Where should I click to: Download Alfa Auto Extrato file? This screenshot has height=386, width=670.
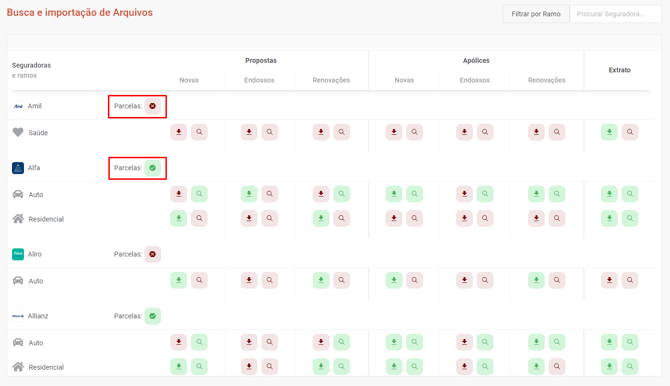[609, 194]
